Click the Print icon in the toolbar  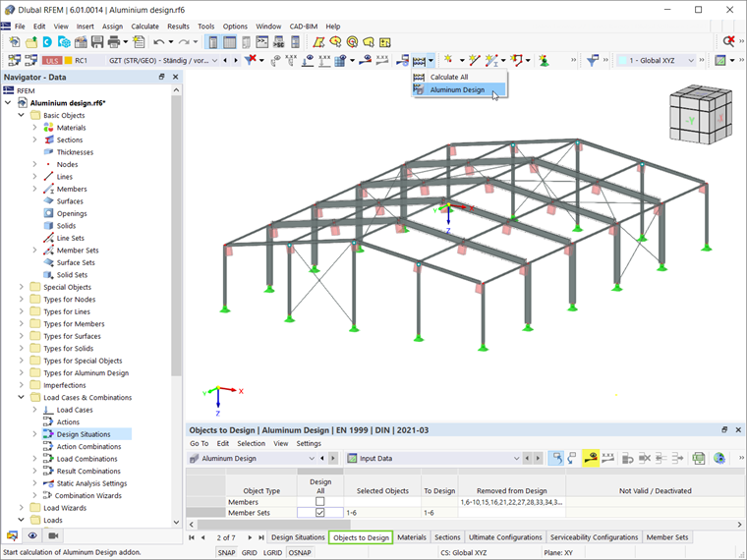point(114,42)
